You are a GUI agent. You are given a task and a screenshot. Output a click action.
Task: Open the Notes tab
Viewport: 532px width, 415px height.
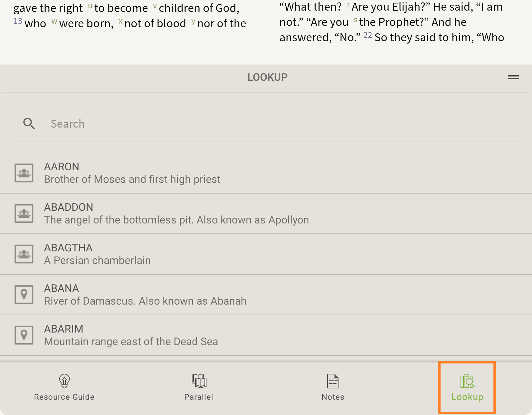(x=333, y=387)
